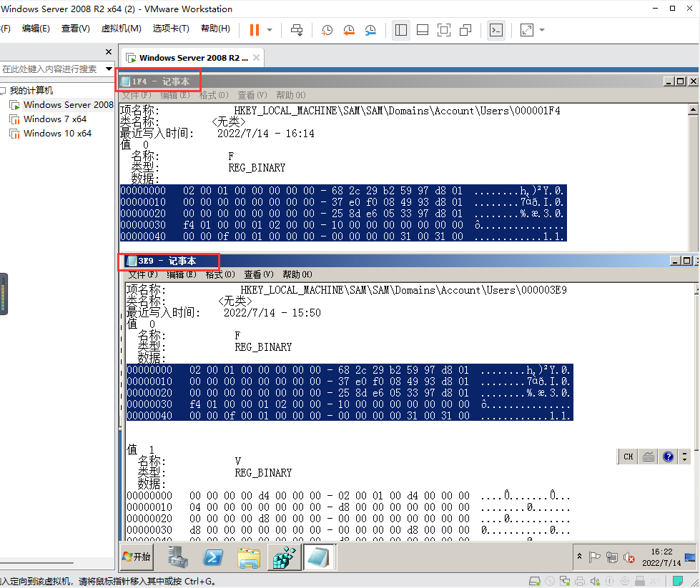Click the VMware hard disk status icon
Viewport: 700px width, 588px height.
(x=535, y=581)
